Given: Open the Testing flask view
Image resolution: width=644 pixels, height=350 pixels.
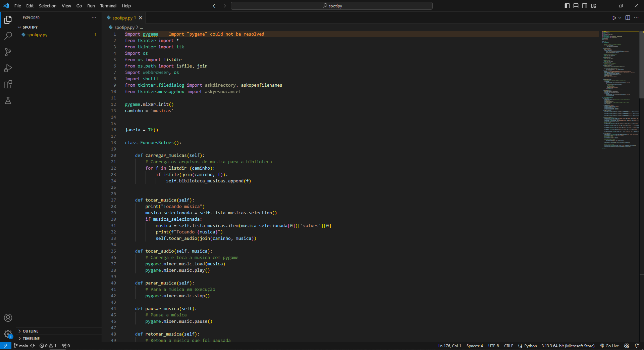Looking at the screenshot, I should [8, 100].
